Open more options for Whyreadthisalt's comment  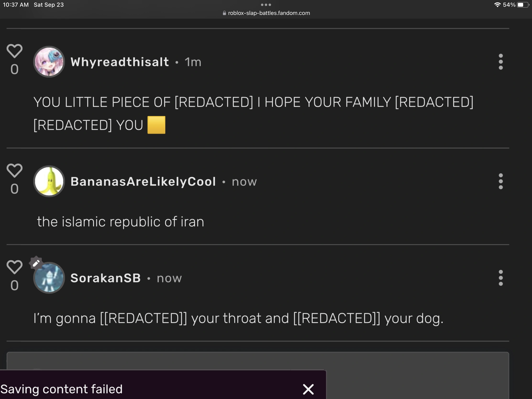click(x=501, y=62)
